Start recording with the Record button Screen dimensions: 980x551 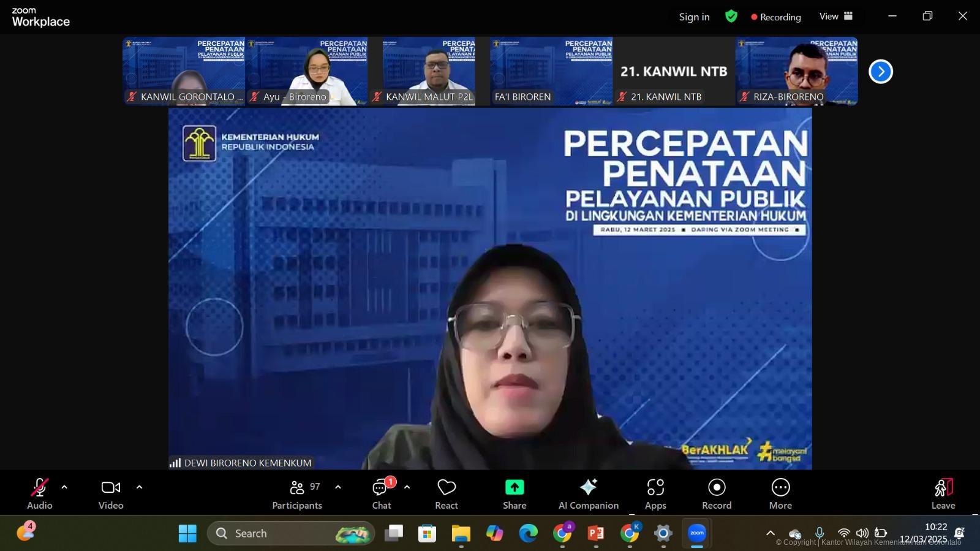(717, 493)
